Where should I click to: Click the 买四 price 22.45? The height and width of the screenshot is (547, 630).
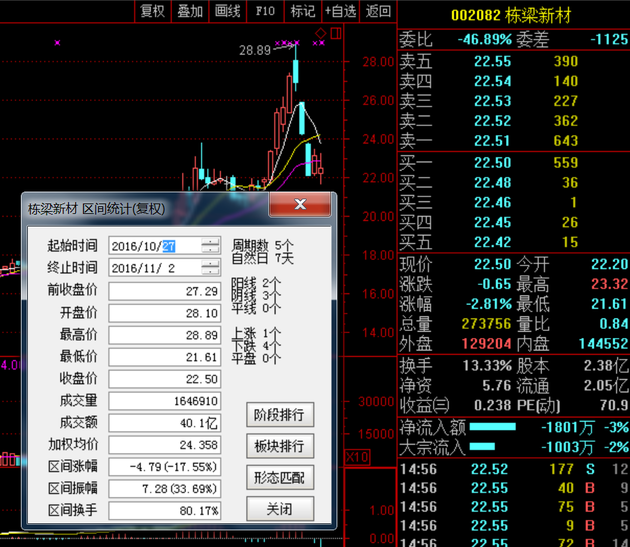492,222
